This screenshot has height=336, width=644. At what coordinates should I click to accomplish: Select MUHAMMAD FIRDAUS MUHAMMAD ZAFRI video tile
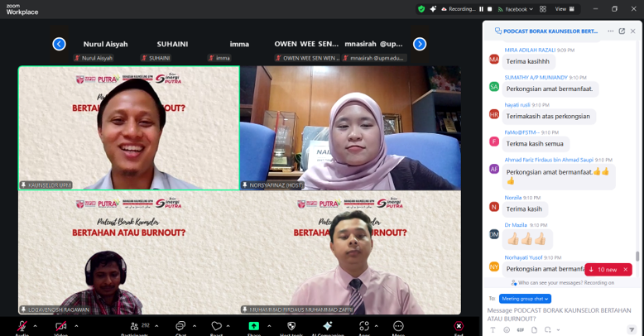[x=350, y=252]
